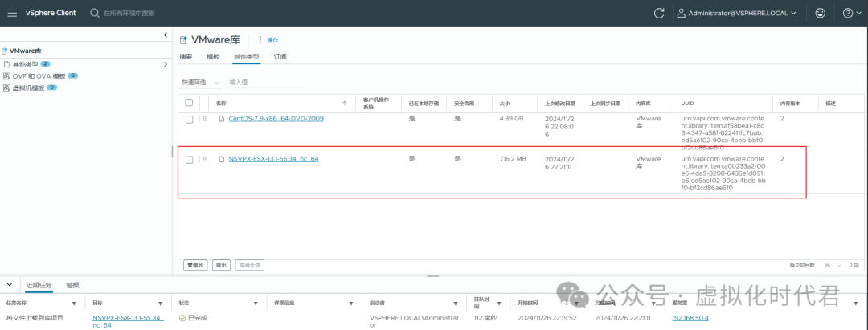
Task: Toggle the select-all header checkbox
Action: (x=189, y=102)
